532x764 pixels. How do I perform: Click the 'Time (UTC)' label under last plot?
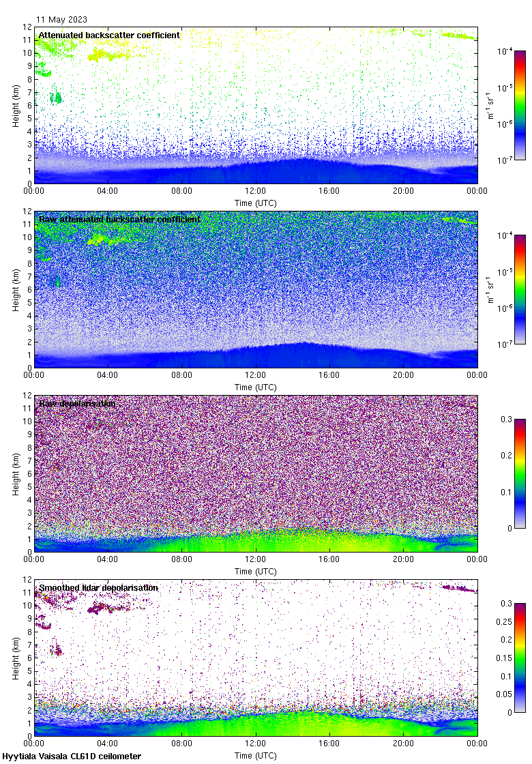[x=255, y=756]
